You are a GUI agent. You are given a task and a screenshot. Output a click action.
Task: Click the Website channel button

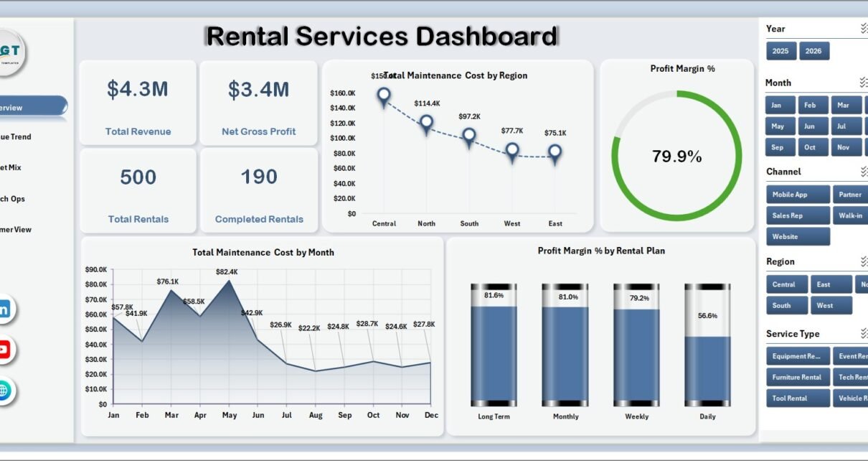(798, 236)
